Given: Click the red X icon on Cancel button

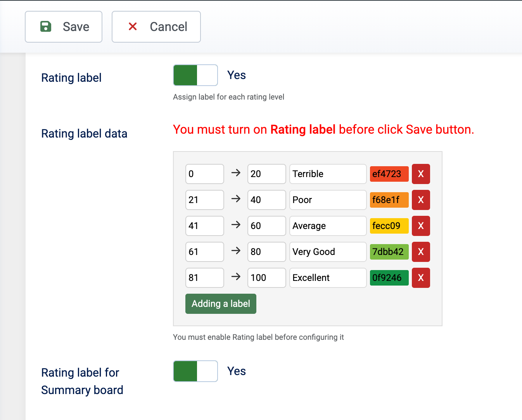Looking at the screenshot, I should (x=133, y=27).
